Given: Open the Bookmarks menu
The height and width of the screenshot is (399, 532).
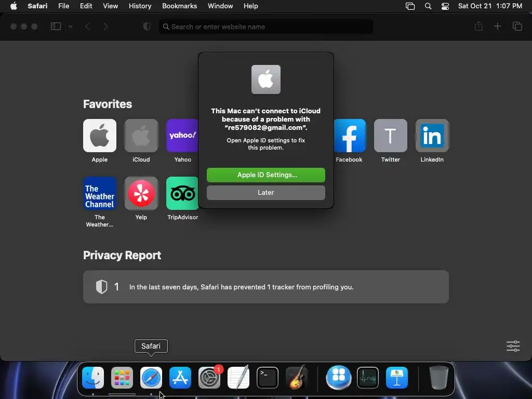Looking at the screenshot, I should coord(179,6).
